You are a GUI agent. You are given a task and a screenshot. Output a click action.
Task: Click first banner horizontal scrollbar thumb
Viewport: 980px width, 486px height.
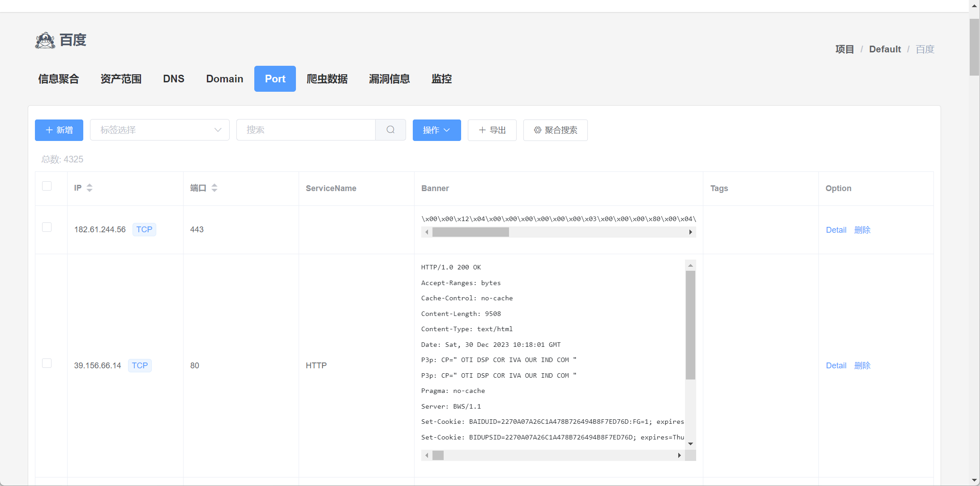[471, 232]
